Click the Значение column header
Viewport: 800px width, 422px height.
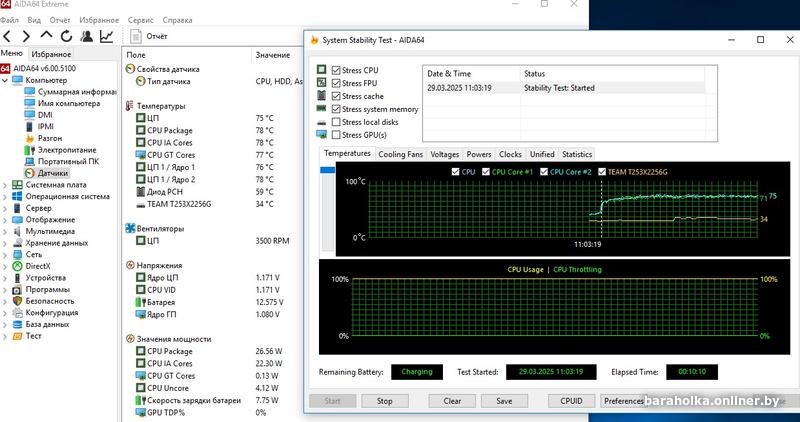tap(273, 55)
